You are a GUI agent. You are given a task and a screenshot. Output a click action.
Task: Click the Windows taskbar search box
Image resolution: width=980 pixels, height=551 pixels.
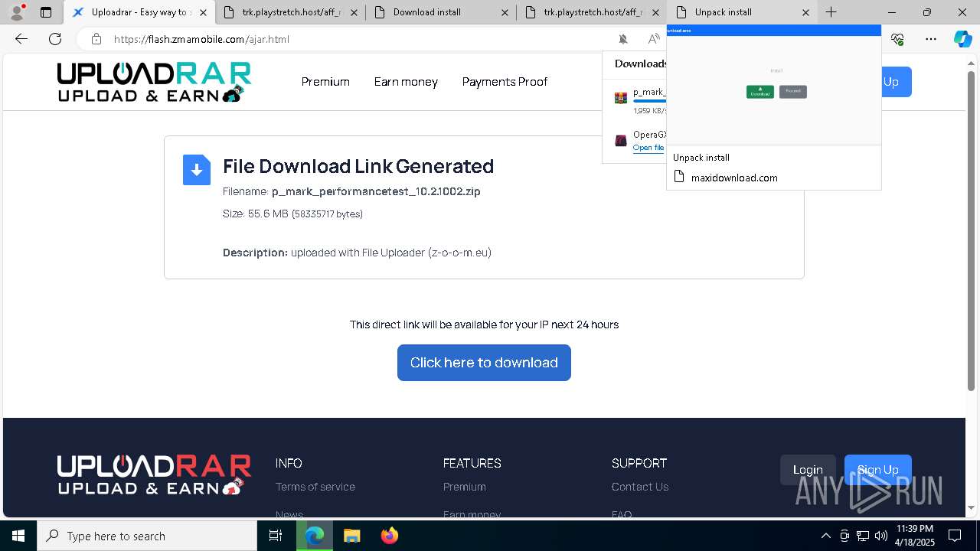147,536
